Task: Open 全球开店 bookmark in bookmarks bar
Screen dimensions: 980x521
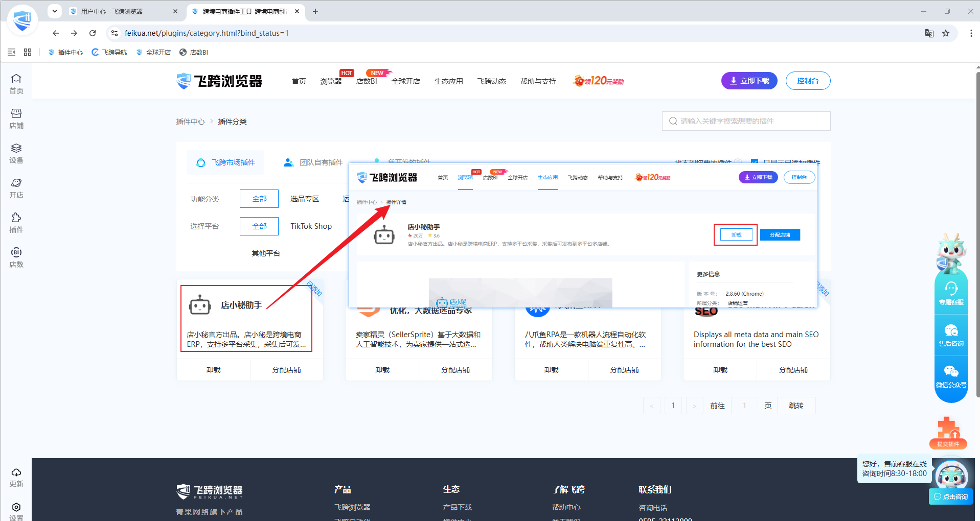Action: pos(153,52)
